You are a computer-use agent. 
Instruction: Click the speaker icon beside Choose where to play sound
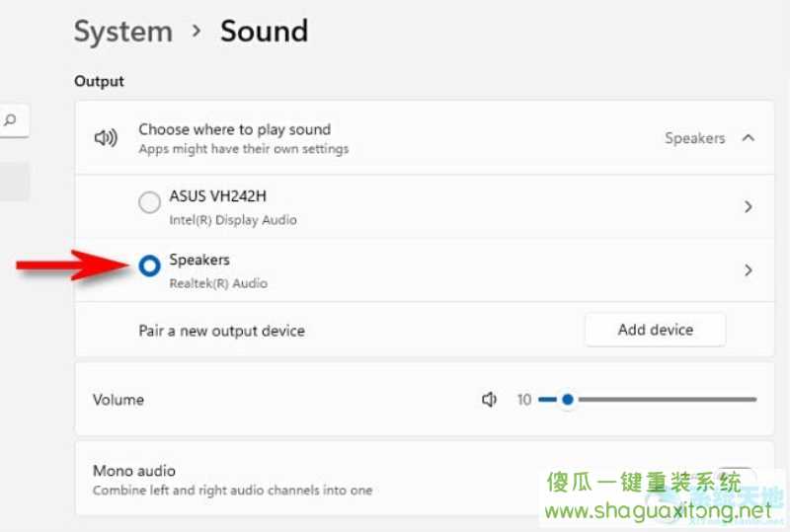pos(106,137)
